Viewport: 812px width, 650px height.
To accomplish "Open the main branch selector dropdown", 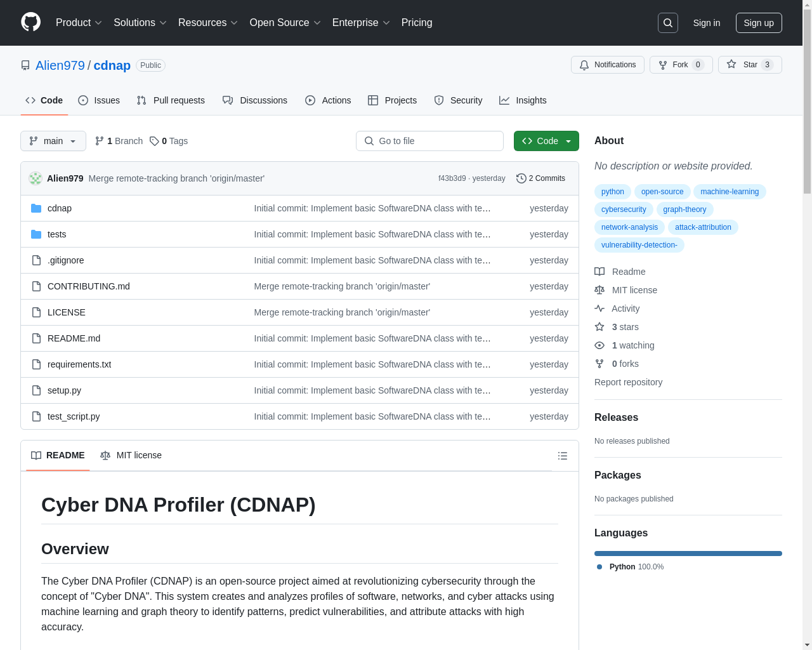I will tap(53, 141).
